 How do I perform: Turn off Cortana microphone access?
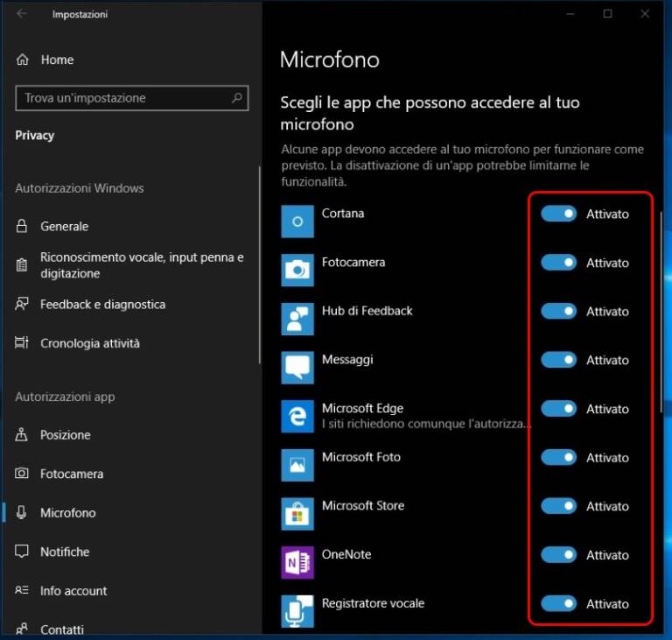pyautogui.click(x=558, y=214)
